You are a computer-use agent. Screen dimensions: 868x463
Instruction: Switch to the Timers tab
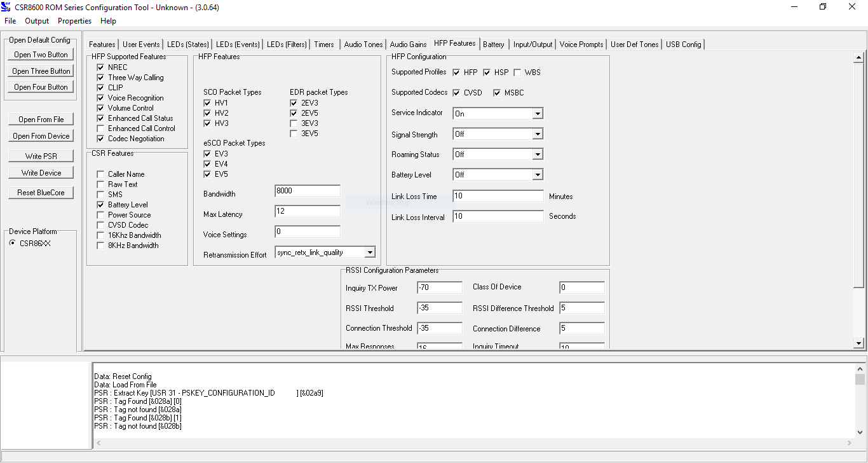point(324,45)
